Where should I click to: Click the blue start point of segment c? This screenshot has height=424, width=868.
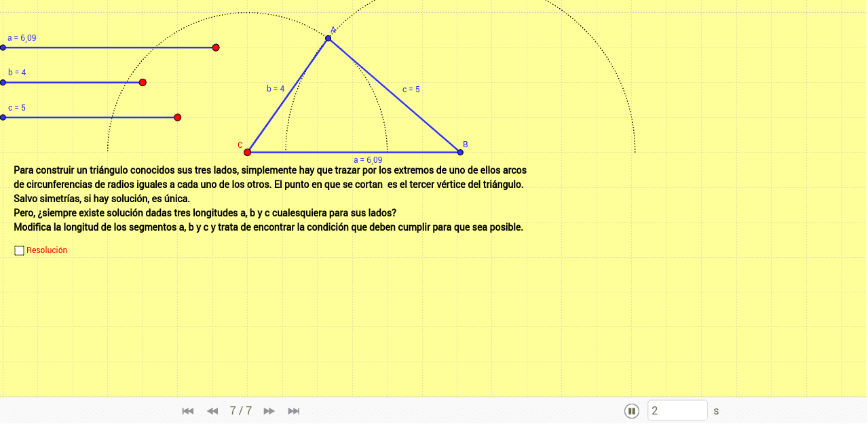pyautogui.click(x=3, y=117)
